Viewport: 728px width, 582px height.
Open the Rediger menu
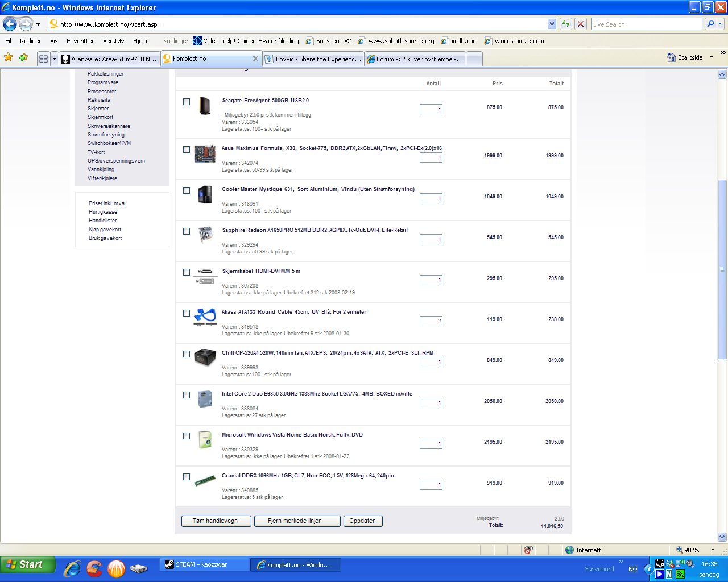(x=30, y=41)
